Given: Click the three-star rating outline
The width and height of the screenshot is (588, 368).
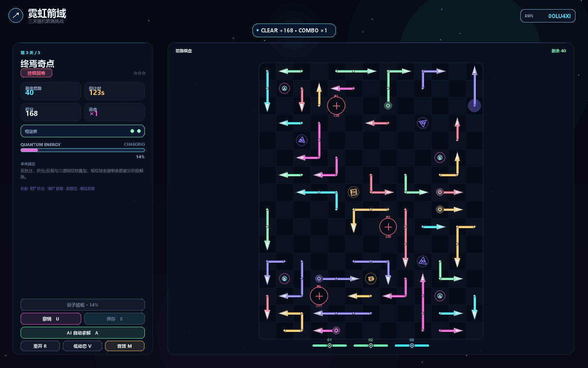Looking at the screenshot, I should click(139, 73).
